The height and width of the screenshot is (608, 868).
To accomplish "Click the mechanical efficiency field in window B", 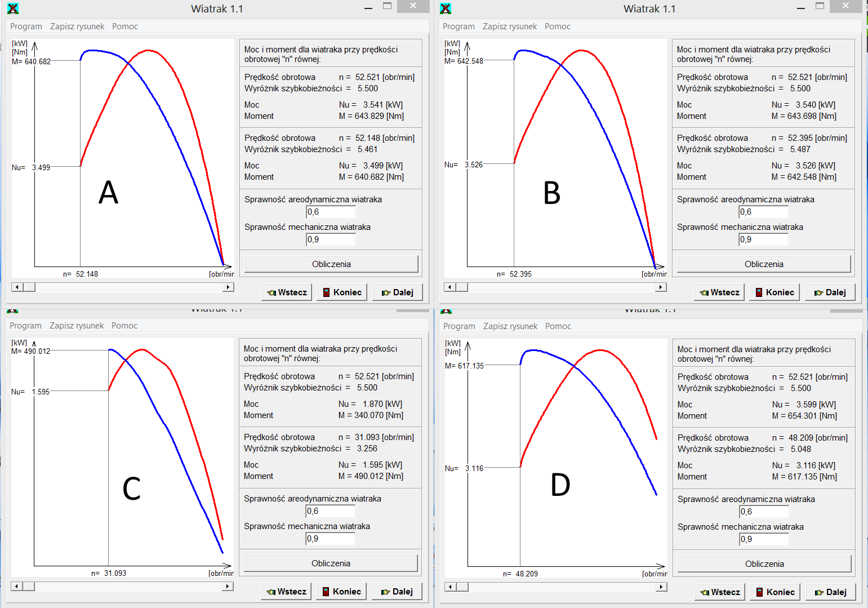I will point(763,239).
